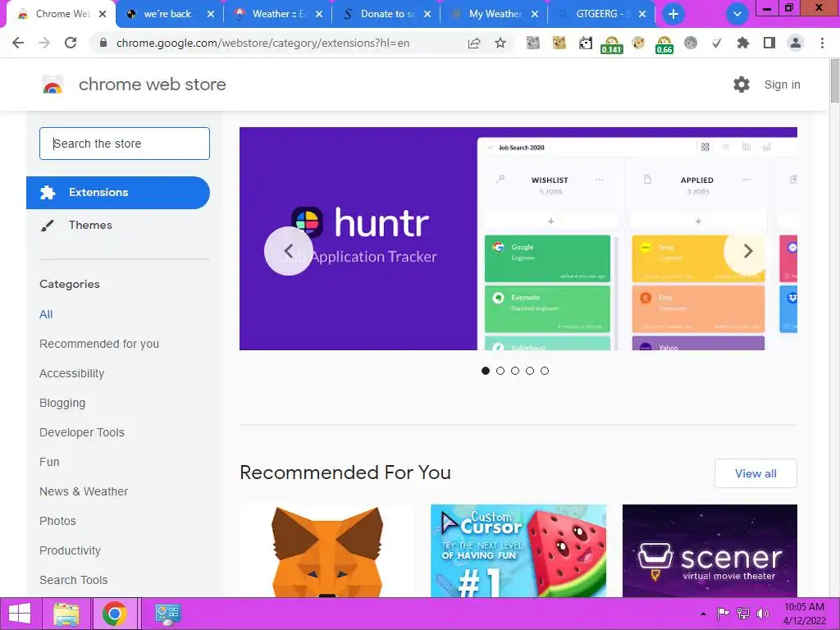The height and width of the screenshot is (630, 840).
Task: Click Sign in
Action: (x=782, y=84)
